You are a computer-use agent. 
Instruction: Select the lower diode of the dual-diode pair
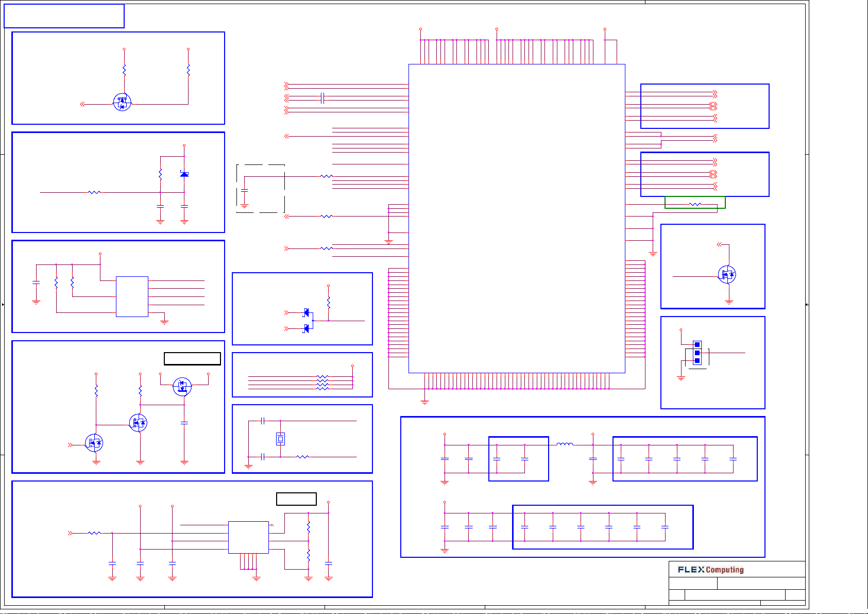tap(307, 328)
